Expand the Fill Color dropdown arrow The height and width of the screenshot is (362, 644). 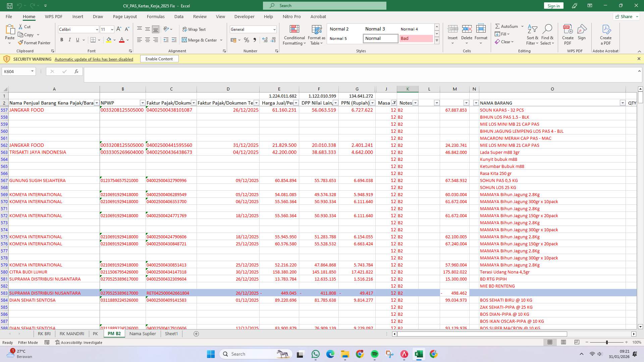click(114, 40)
